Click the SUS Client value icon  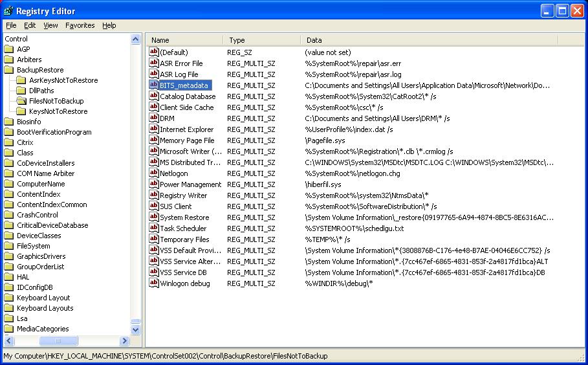click(154, 206)
